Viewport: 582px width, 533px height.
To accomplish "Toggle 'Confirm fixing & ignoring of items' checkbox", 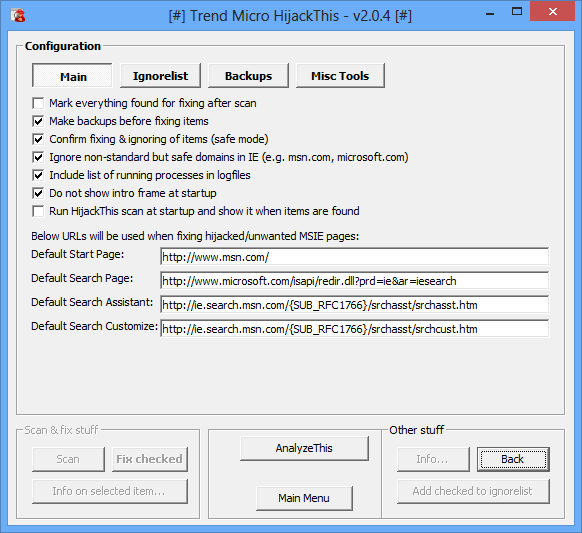I will 38,139.
